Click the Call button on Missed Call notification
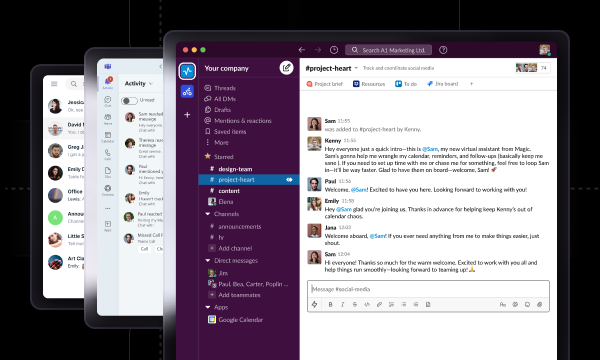 coord(144,249)
